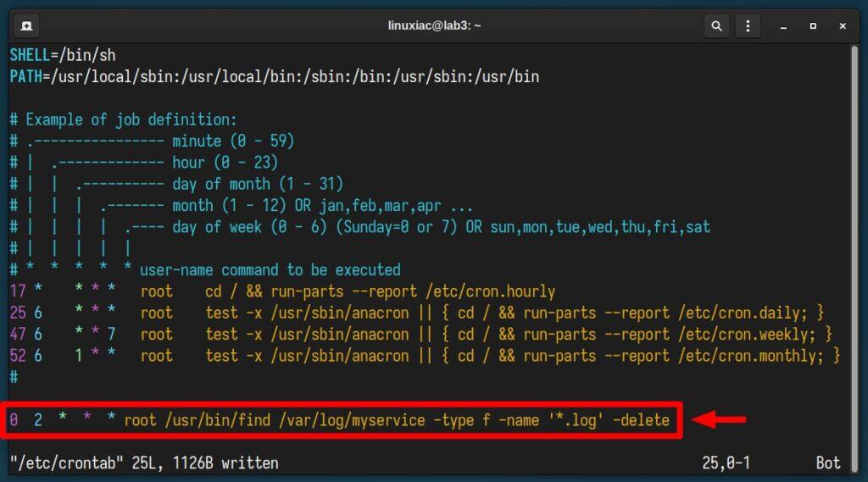Click the Bot position indicator
The height and width of the screenshot is (482, 868).
(828, 463)
